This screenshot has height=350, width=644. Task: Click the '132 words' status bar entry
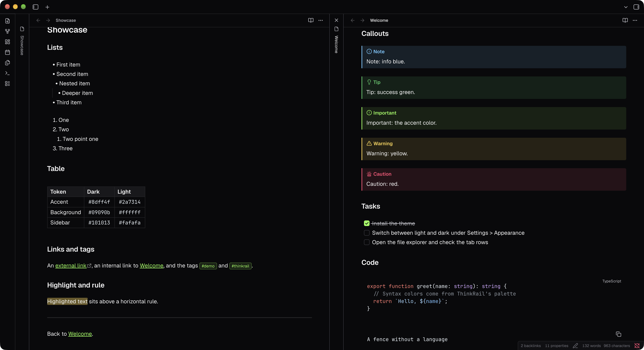(591, 346)
